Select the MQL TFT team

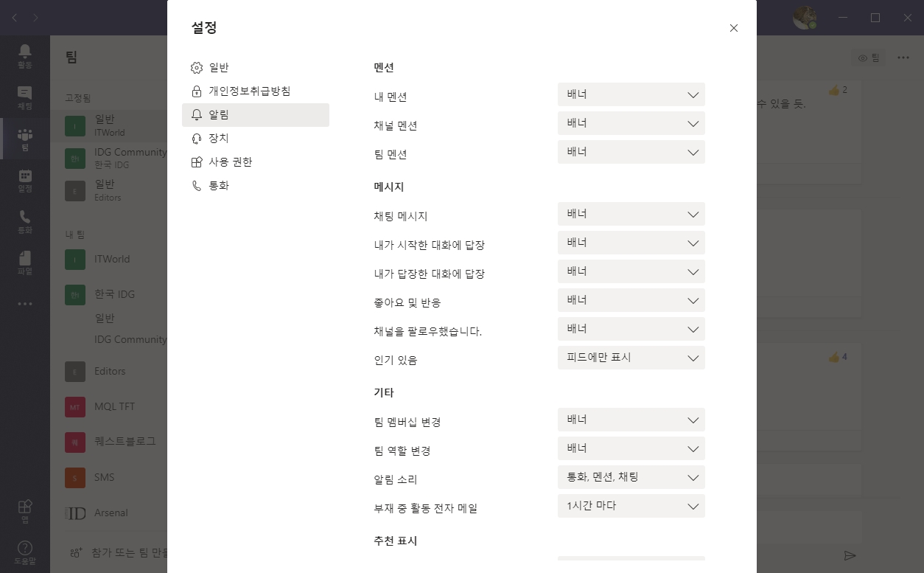[114, 406]
